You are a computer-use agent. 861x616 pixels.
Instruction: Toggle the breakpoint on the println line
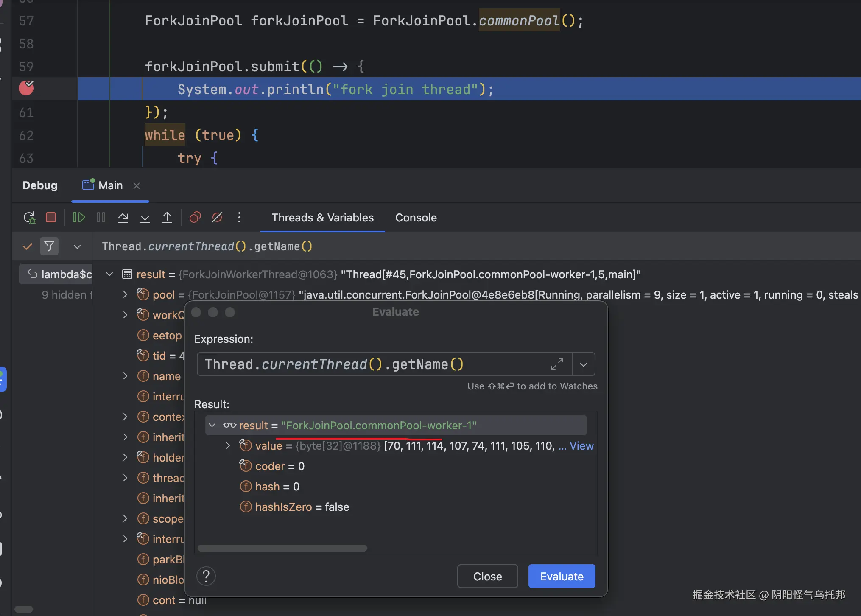click(x=26, y=88)
